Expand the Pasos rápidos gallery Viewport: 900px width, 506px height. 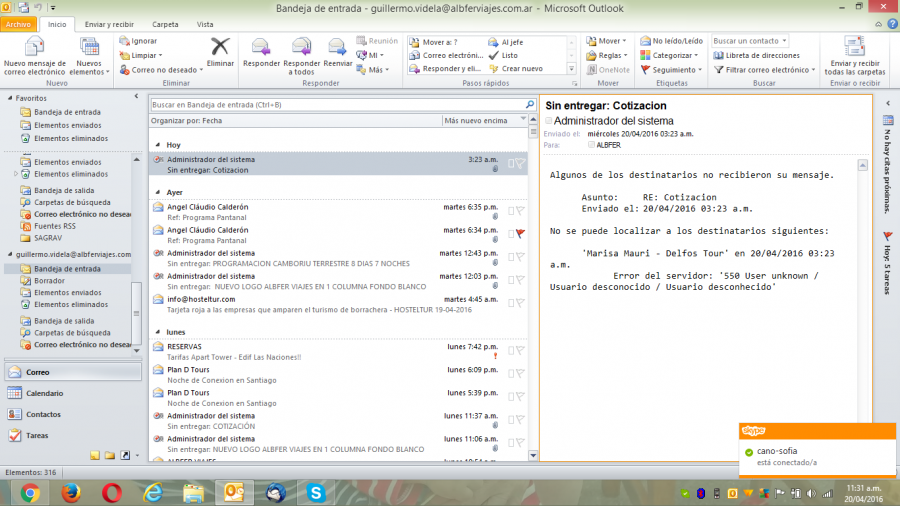click(x=571, y=69)
